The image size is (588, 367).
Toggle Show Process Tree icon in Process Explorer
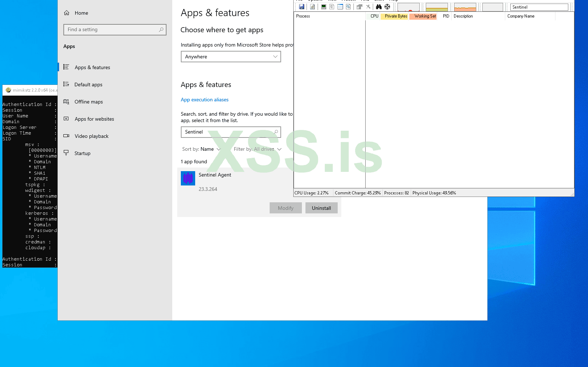coord(332,7)
